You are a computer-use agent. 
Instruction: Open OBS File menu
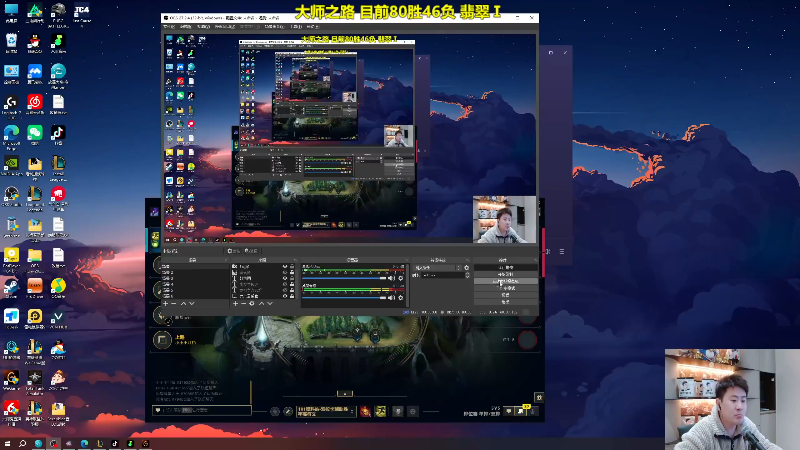coord(169,27)
